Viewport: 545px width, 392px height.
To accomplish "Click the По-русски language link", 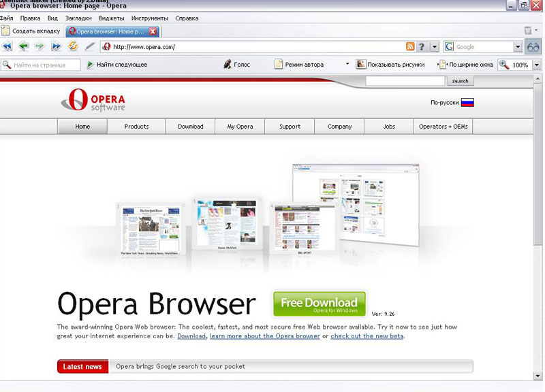I will [x=445, y=103].
